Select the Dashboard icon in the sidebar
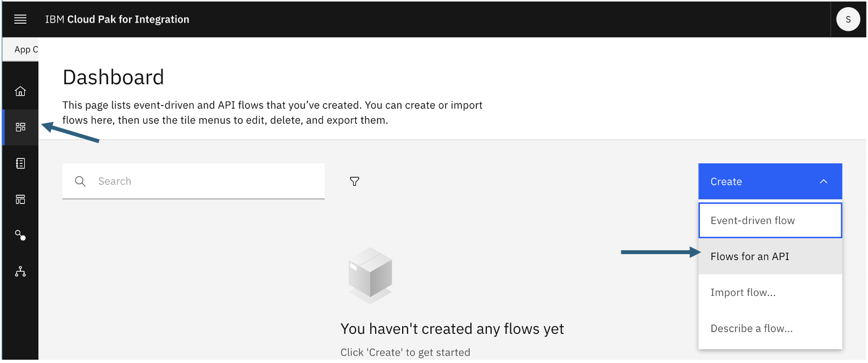Viewport: 868px width, 363px height. [20, 127]
